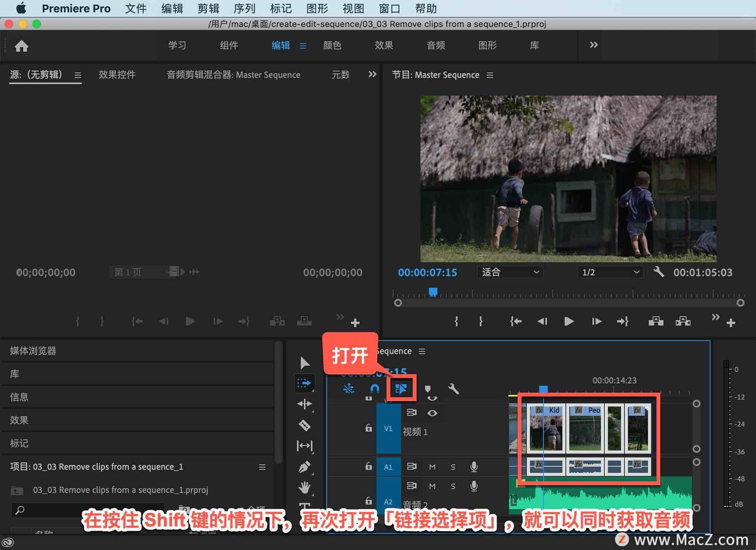Open the zoom level 适合 dropdown

pos(510,272)
